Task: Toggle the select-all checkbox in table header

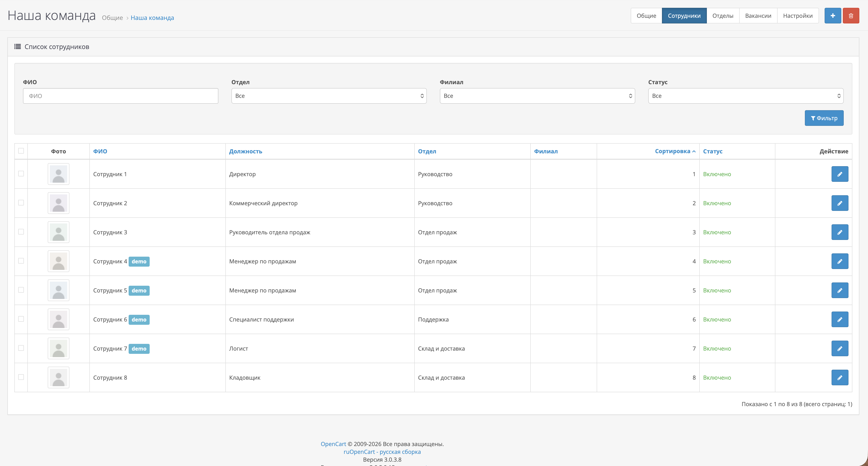Action: tap(21, 151)
